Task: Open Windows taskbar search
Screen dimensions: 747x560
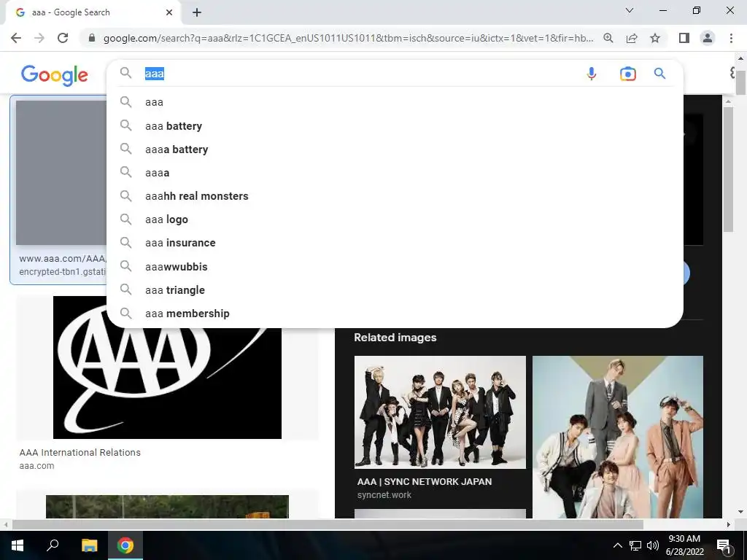Action: [53, 545]
